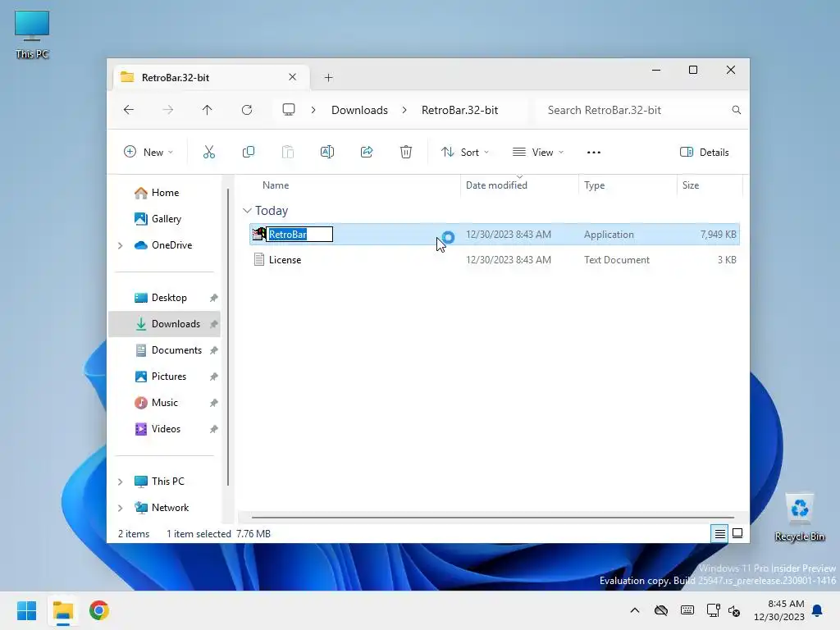840x630 pixels.
Task: Unpin Desktop from quick access
Action: (214, 298)
